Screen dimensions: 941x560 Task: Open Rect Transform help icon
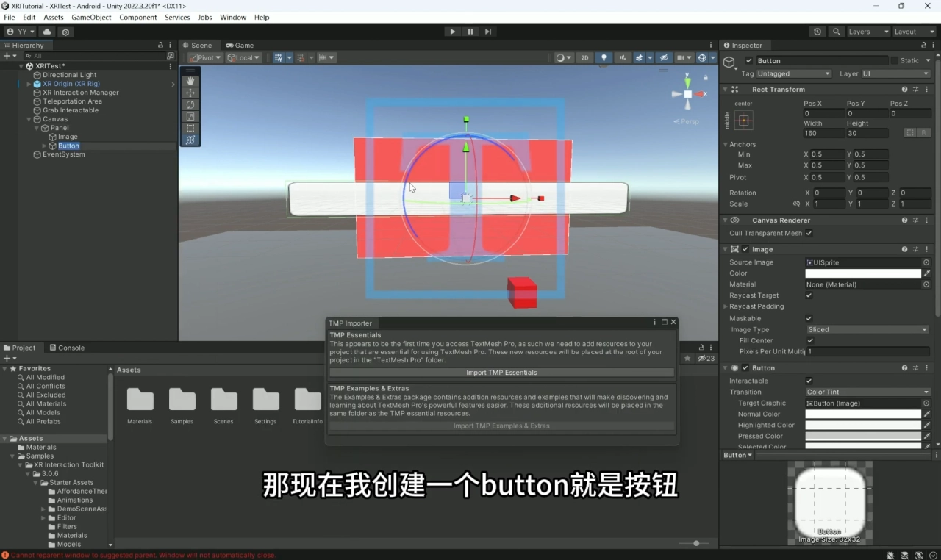[904, 90]
